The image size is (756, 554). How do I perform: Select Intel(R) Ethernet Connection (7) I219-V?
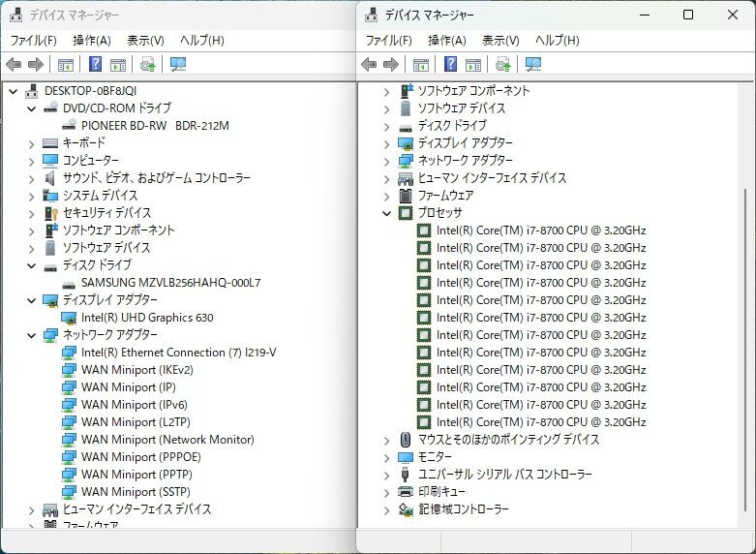(178, 353)
